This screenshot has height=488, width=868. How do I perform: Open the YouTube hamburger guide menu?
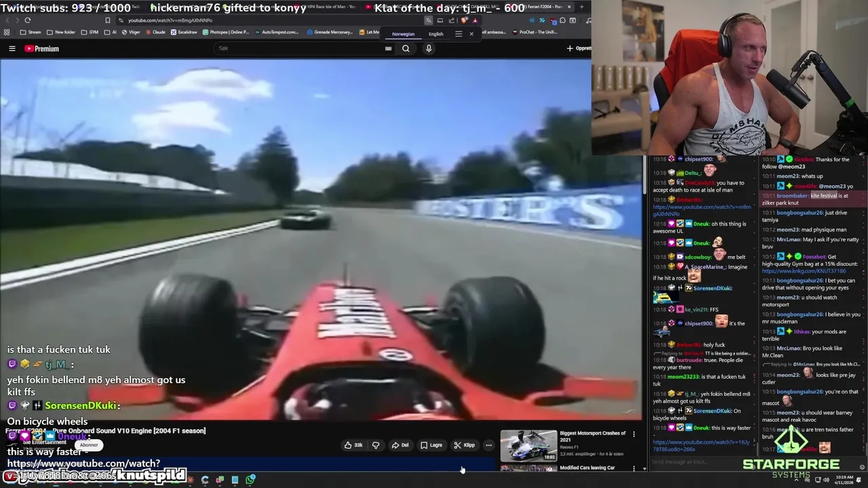click(x=12, y=49)
